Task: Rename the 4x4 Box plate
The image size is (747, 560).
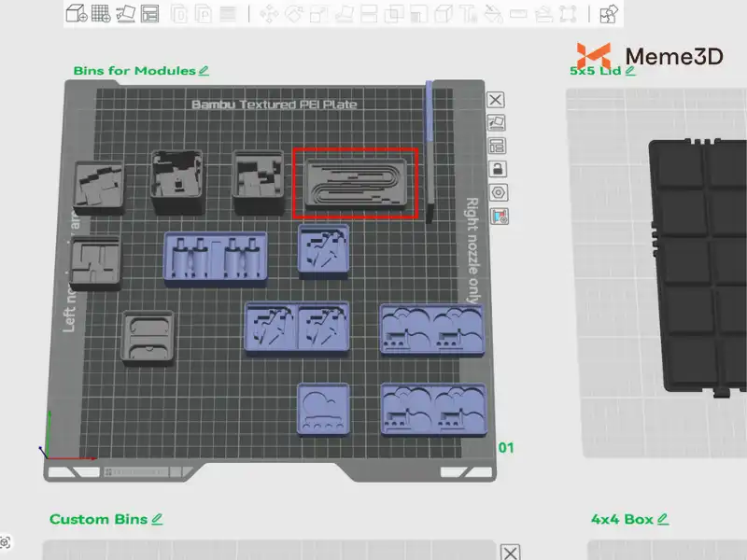Action: [x=662, y=519]
